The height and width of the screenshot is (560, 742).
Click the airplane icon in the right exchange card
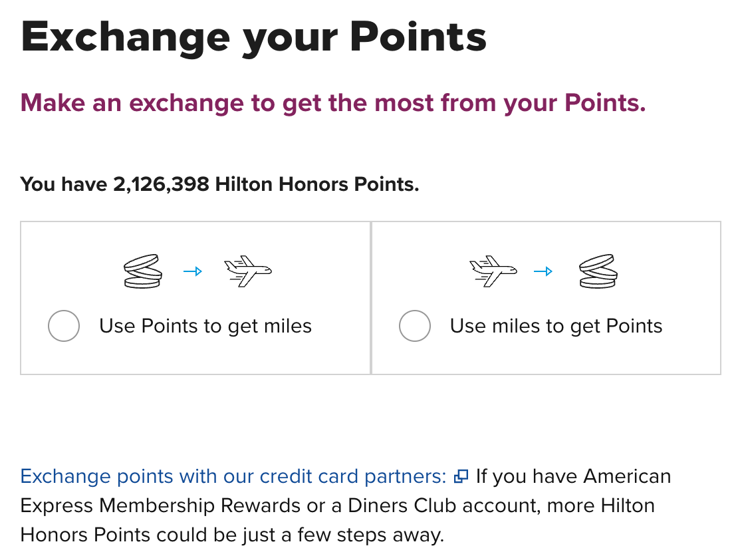coord(494,269)
